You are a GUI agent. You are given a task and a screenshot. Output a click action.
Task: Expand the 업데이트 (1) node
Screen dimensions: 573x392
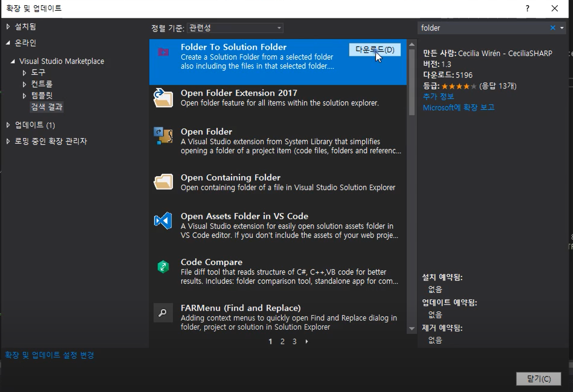tap(8, 125)
